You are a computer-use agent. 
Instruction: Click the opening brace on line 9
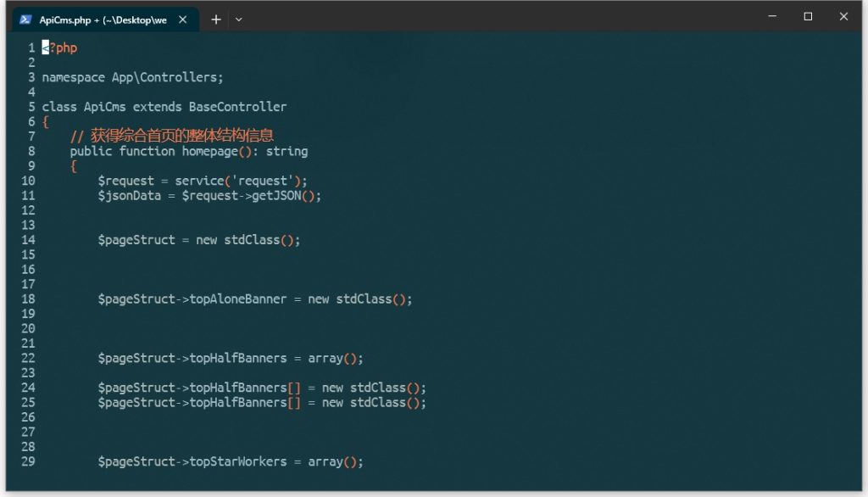coord(74,166)
